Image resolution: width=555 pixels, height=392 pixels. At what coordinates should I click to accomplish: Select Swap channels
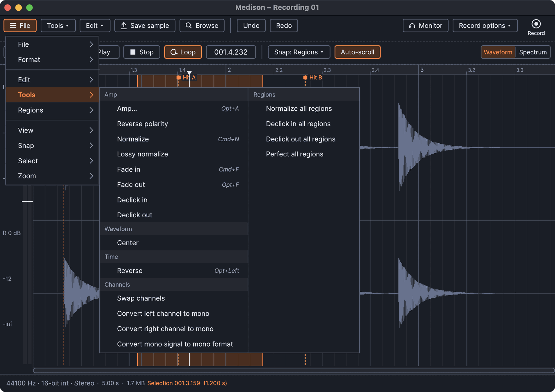tap(174, 298)
